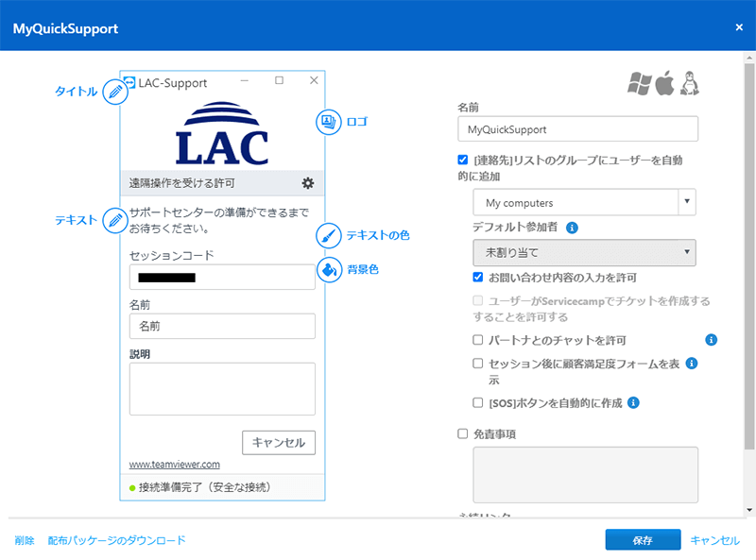Click the 名前 MyQuickSupport input field
The width and height of the screenshot is (756, 560).
(577, 129)
